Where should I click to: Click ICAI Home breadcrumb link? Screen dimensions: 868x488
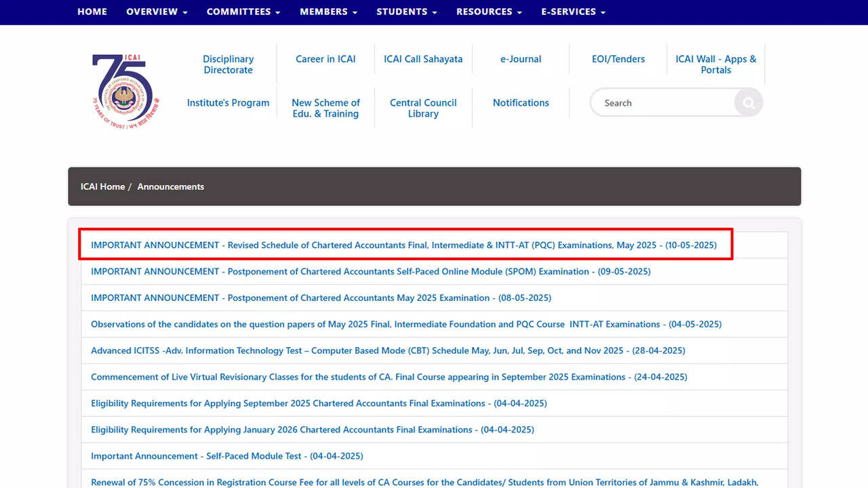pyautogui.click(x=102, y=186)
